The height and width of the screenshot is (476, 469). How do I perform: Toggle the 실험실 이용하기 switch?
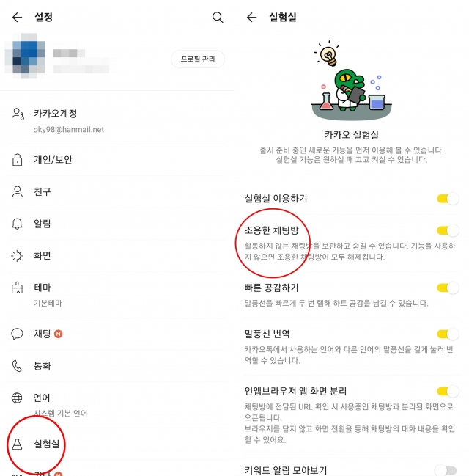point(448,199)
